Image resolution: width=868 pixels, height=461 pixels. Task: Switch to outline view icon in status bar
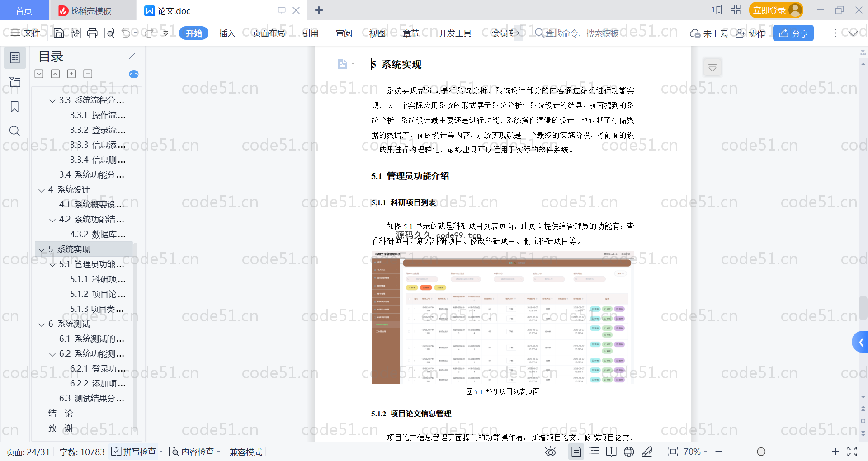tap(594, 452)
